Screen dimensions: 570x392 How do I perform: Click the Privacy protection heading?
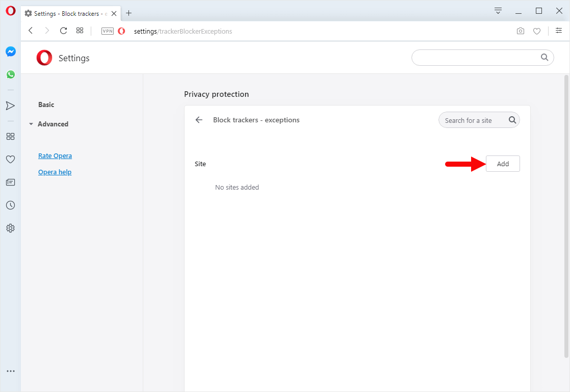216,94
